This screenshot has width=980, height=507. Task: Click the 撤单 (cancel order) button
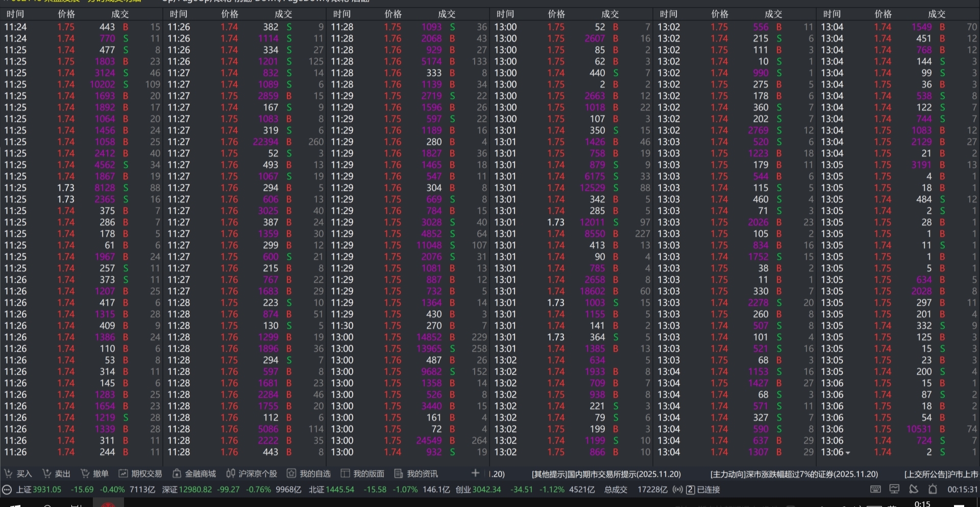[x=94, y=474]
